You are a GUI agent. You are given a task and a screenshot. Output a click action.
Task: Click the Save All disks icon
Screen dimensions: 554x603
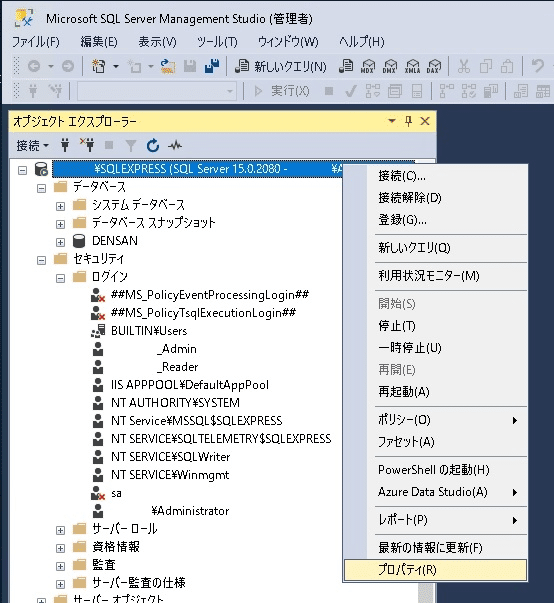click(x=212, y=66)
